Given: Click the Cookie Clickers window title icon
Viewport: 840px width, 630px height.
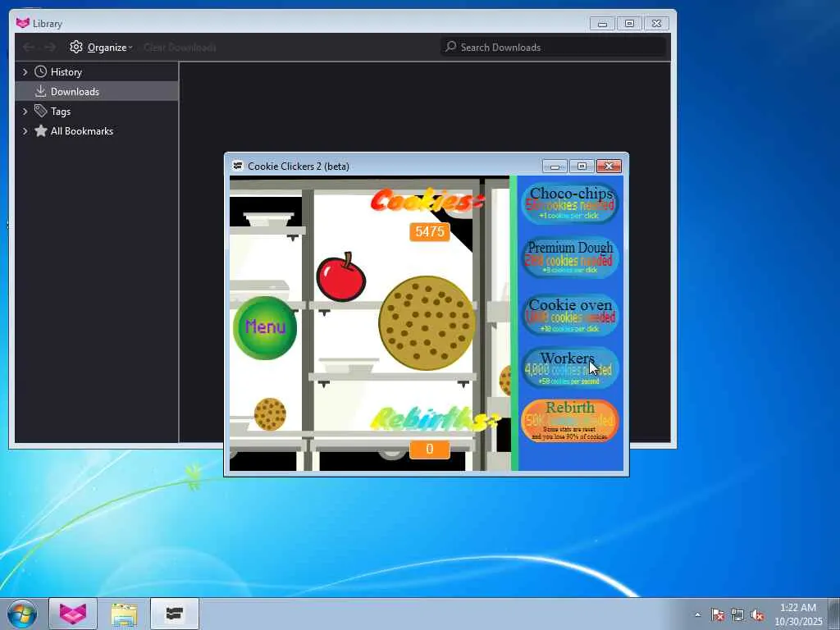Looking at the screenshot, I should coord(237,166).
